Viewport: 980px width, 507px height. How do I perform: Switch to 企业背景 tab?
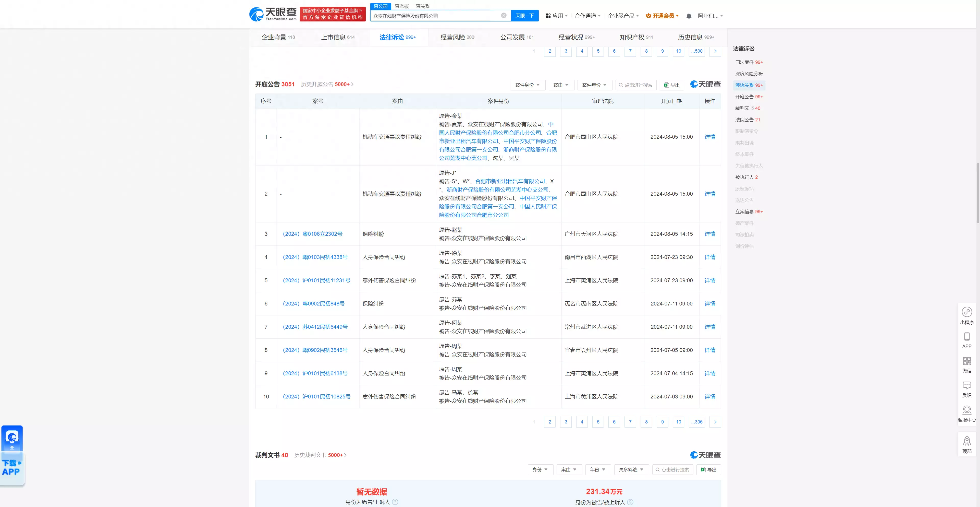click(278, 37)
